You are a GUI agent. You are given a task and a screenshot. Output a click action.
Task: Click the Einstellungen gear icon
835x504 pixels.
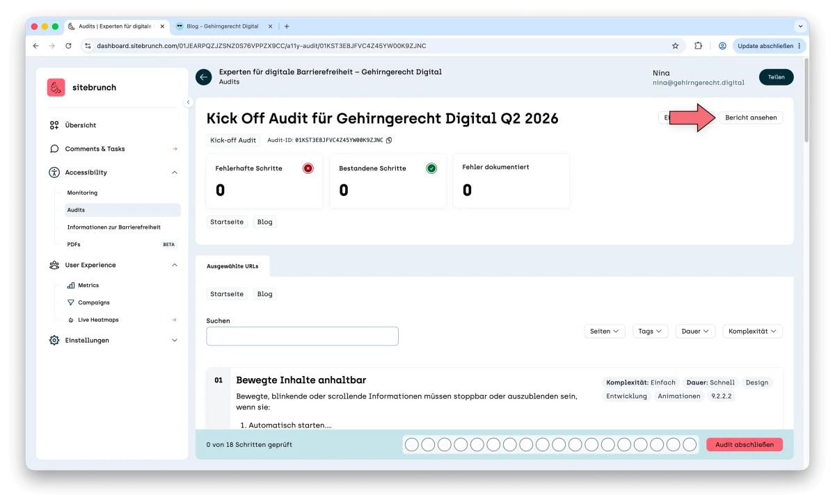pos(54,340)
